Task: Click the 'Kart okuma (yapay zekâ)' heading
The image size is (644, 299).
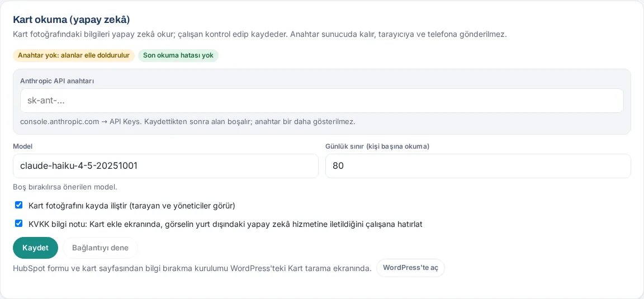Action: pos(72,20)
